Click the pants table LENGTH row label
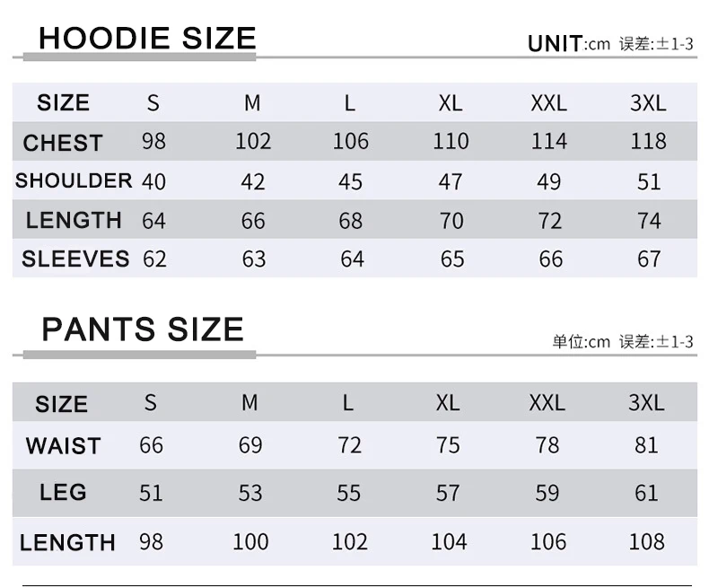The width and height of the screenshot is (709, 588). coord(67,542)
